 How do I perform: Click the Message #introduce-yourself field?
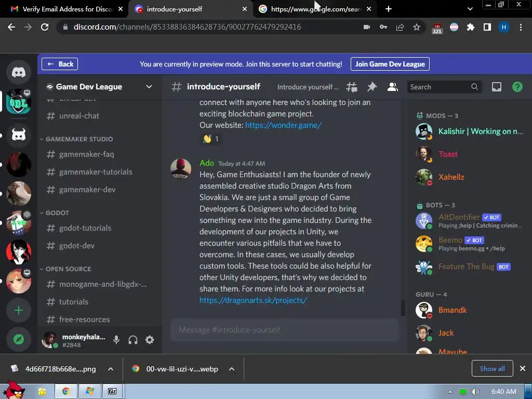click(284, 330)
